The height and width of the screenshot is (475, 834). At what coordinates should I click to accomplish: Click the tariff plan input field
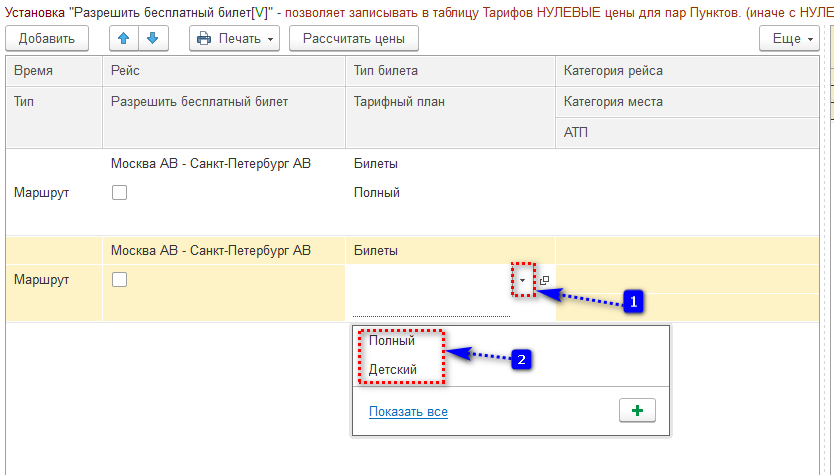click(430, 282)
